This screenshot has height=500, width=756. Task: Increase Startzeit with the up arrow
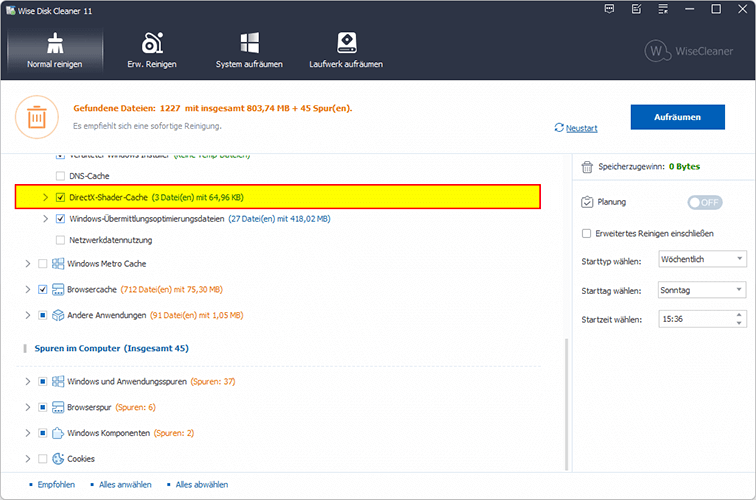click(x=739, y=315)
